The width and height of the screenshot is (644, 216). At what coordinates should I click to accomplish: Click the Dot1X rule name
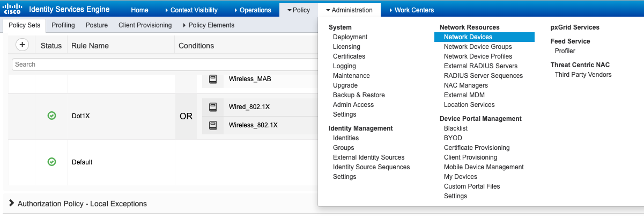coord(80,116)
